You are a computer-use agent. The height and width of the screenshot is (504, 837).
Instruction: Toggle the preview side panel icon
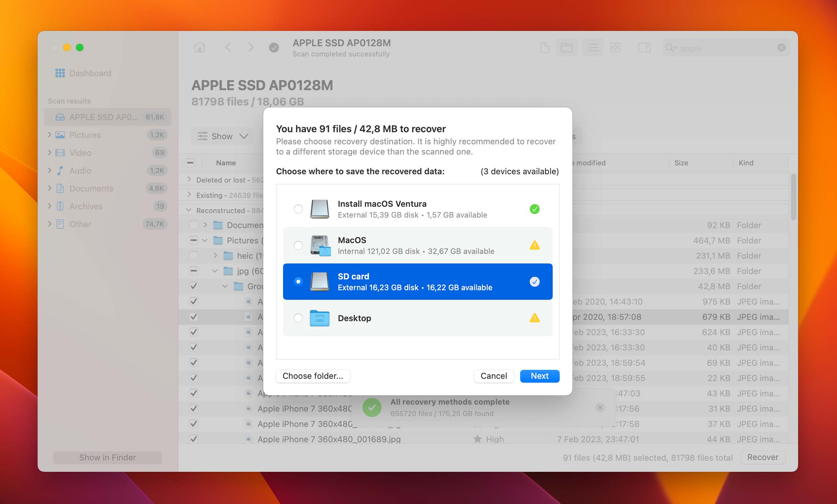coord(644,47)
